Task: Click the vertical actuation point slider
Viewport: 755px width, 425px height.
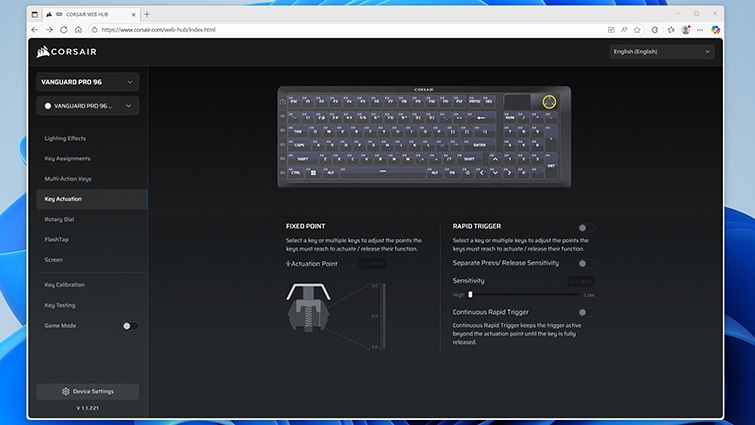Action: click(x=383, y=316)
